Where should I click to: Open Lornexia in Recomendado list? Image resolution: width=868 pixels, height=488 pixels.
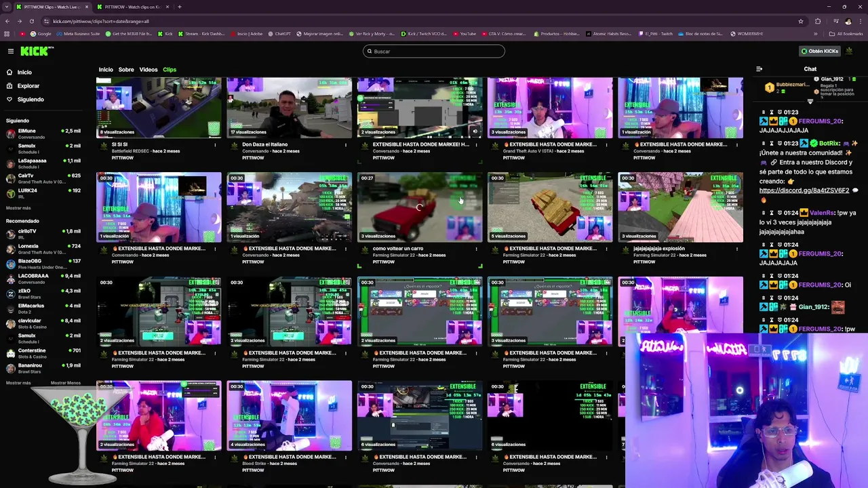click(43, 249)
